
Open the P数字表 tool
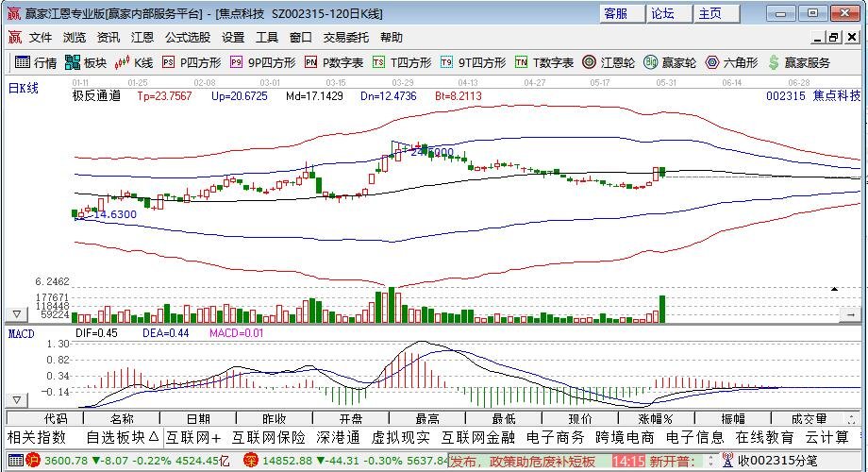click(334, 62)
